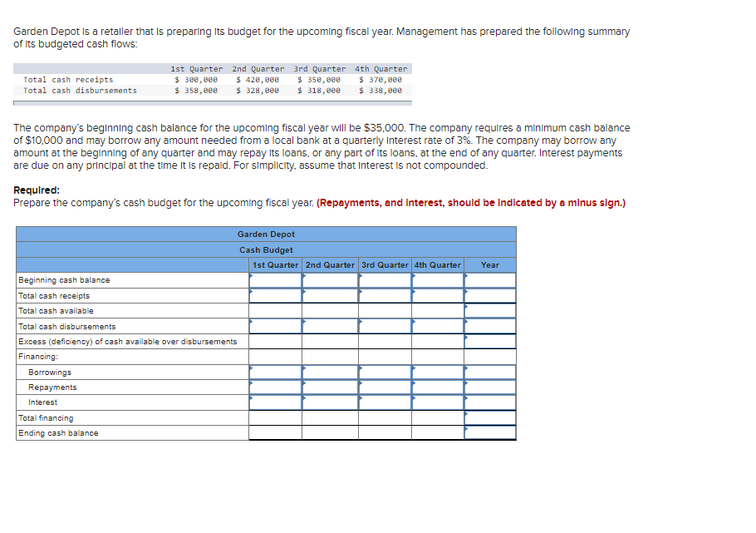
Task: Select Total cash available Year cell
Action: coord(490,310)
